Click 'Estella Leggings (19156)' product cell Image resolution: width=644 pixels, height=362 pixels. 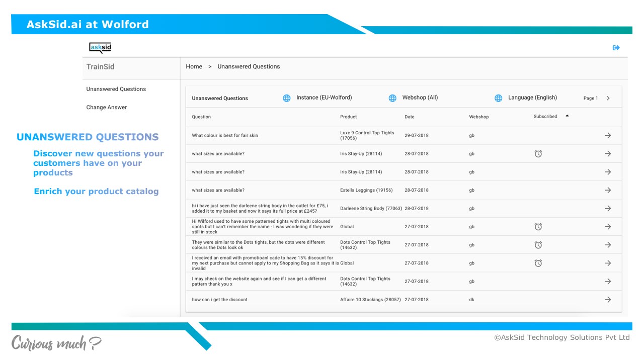tap(366, 190)
